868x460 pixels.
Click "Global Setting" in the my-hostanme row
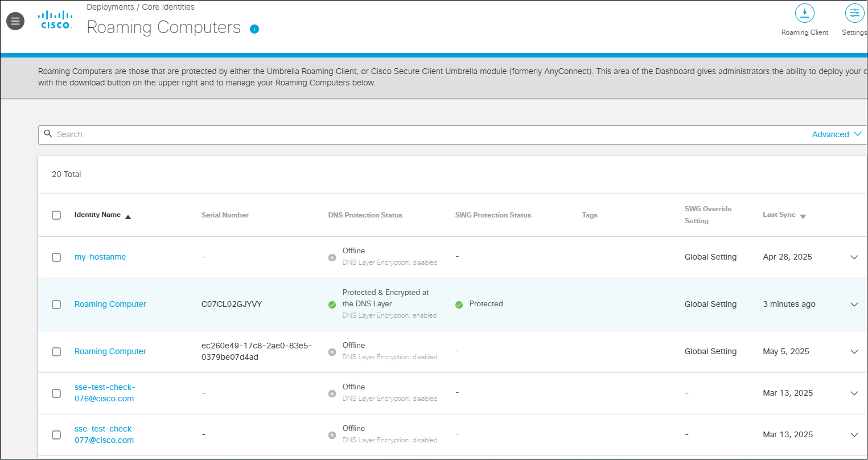coord(710,257)
